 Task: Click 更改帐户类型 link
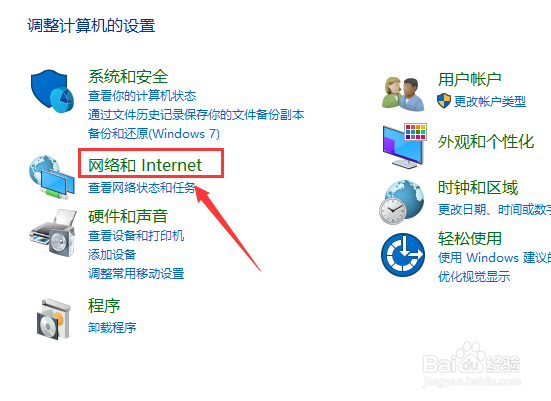[490, 102]
